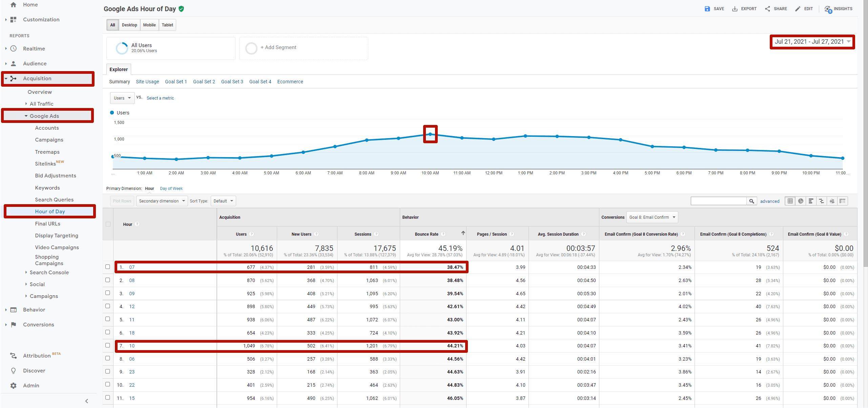This screenshot has width=868, height=408.
Task: Select the Mobile device tab
Action: 149,25
